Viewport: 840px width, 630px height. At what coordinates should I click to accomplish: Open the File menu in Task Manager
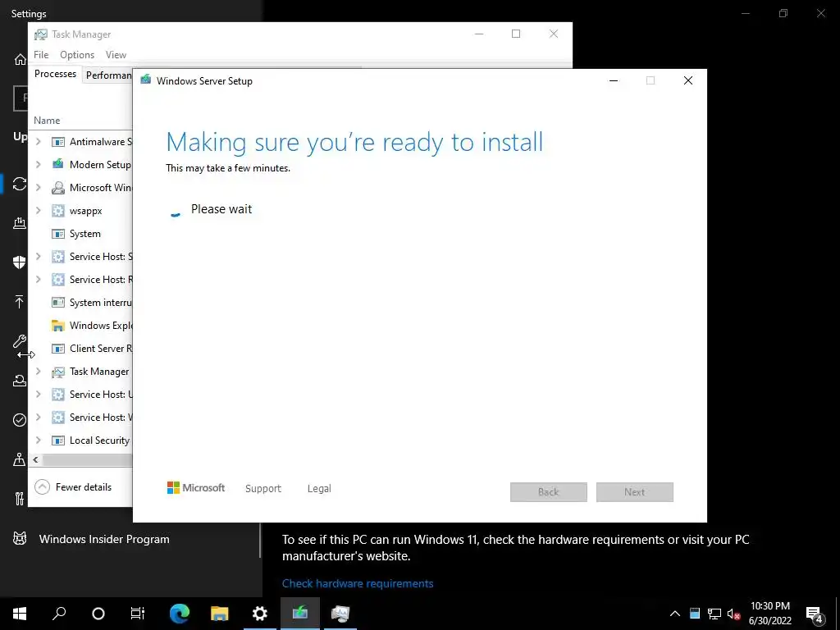coord(41,55)
